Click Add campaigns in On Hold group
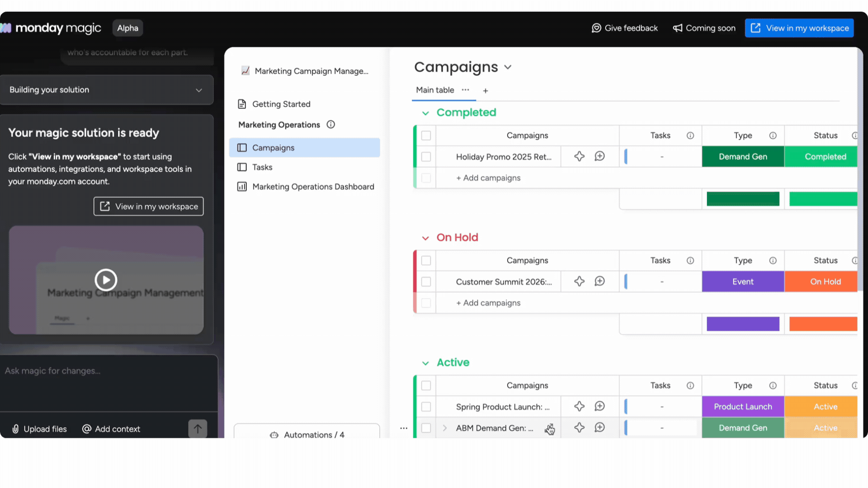 point(488,303)
